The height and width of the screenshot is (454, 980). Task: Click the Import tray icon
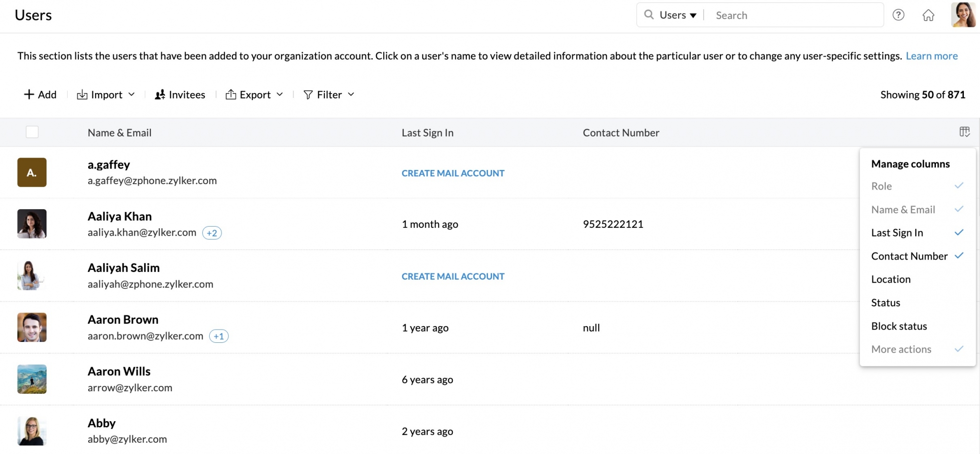point(82,95)
